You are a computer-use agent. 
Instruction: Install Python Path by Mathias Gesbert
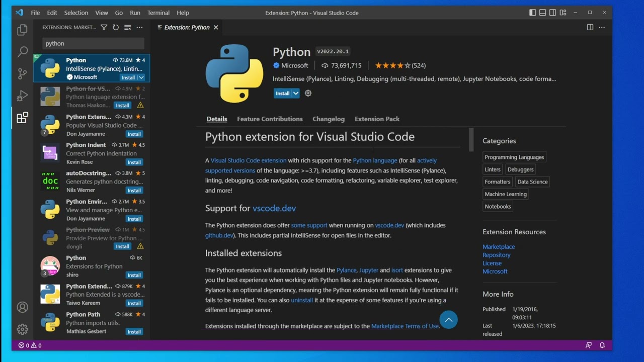(134, 332)
